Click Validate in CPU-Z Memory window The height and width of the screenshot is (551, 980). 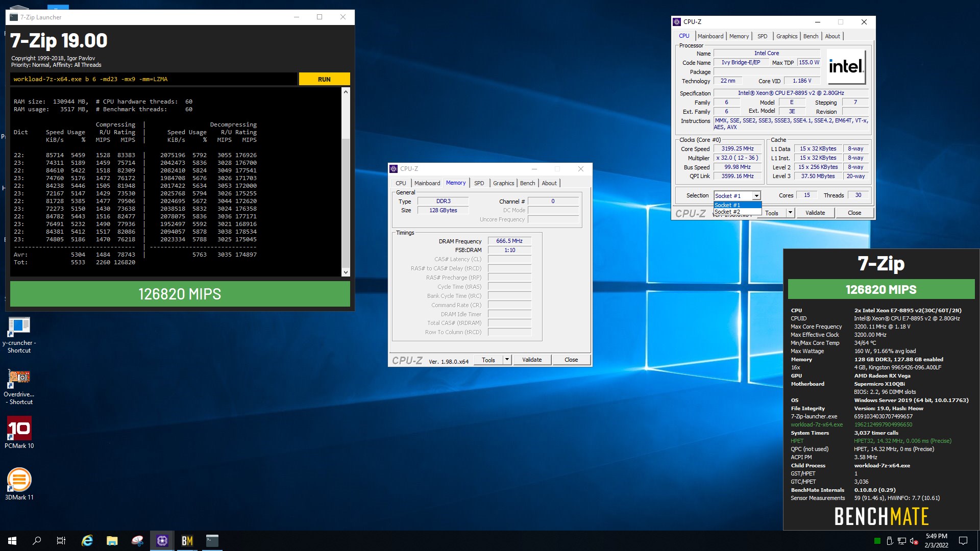532,360
